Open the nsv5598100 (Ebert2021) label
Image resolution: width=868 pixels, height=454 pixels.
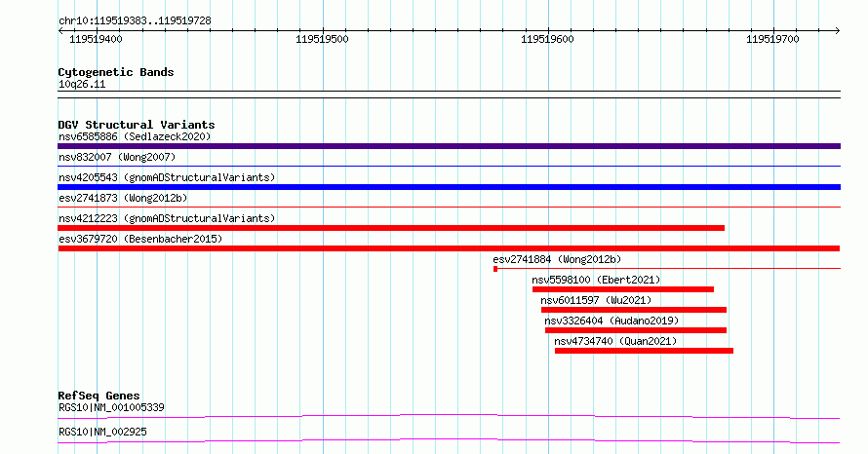click(x=596, y=280)
